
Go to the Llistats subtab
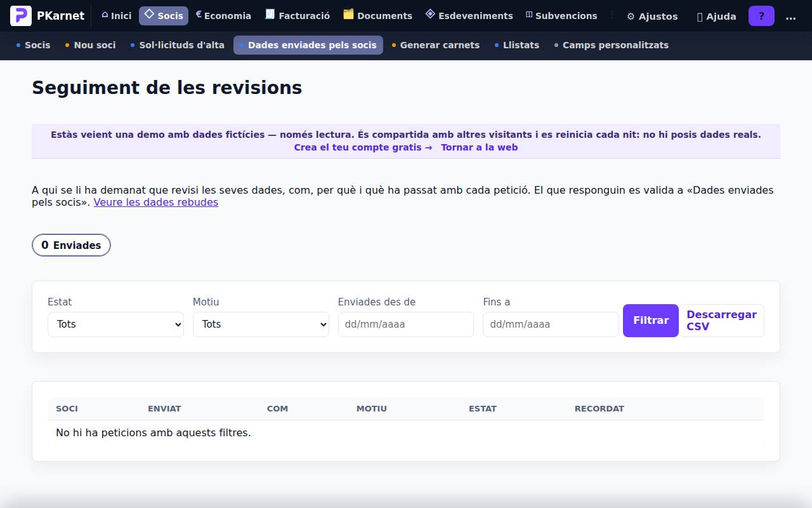tap(516, 45)
